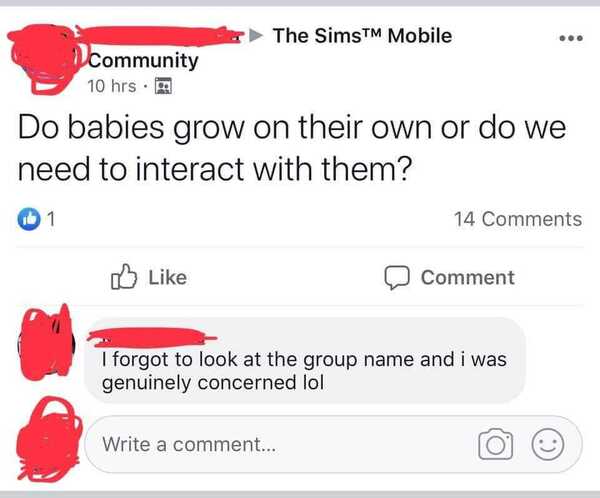Click the word Community in the group name
This screenshot has width=600, height=498.
pos(143,61)
